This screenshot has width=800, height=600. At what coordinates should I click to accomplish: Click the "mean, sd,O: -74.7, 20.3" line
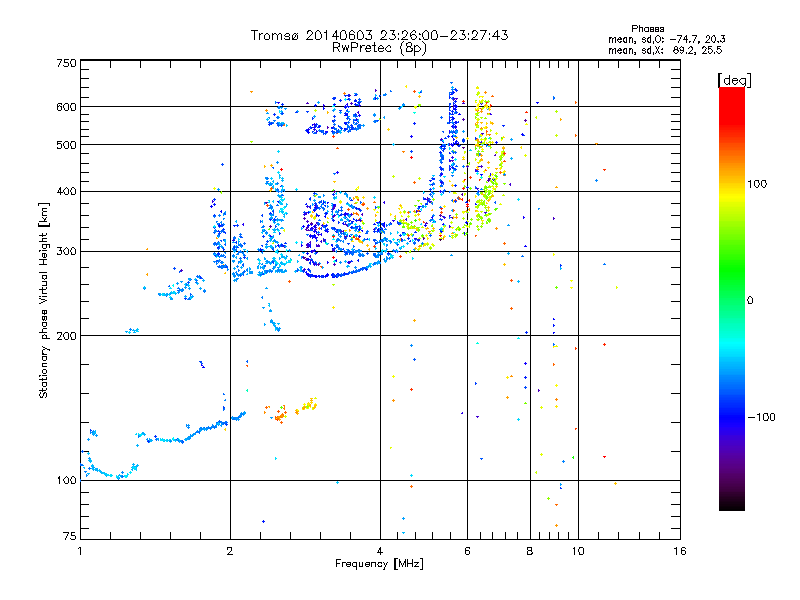pos(666,39)
